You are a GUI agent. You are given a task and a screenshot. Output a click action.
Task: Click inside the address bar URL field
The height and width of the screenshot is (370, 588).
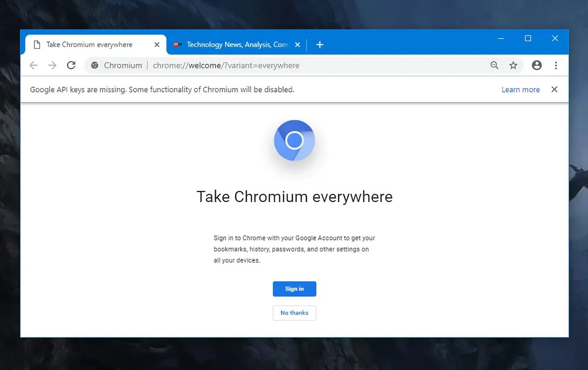click(226, 65)
